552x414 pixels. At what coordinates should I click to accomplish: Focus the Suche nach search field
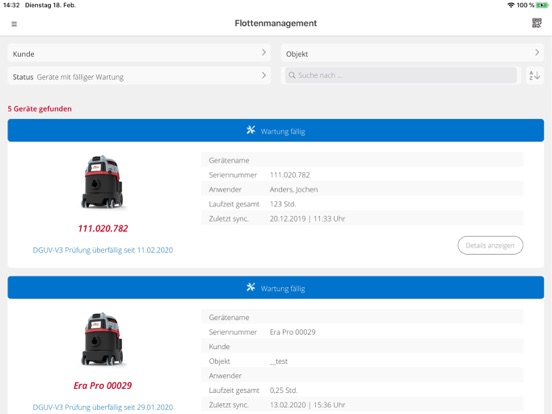(401, 75)
